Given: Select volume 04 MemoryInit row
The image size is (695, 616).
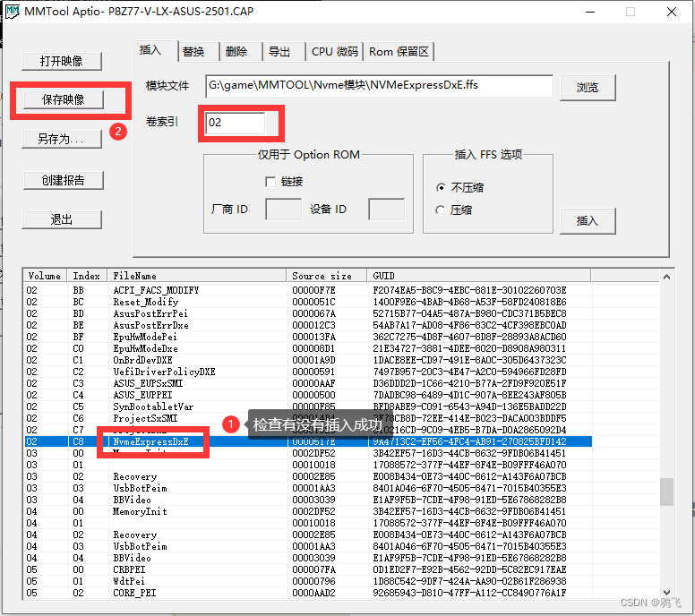Looking at the screenshot, I should pyautogui.click(x=307, y=511).
